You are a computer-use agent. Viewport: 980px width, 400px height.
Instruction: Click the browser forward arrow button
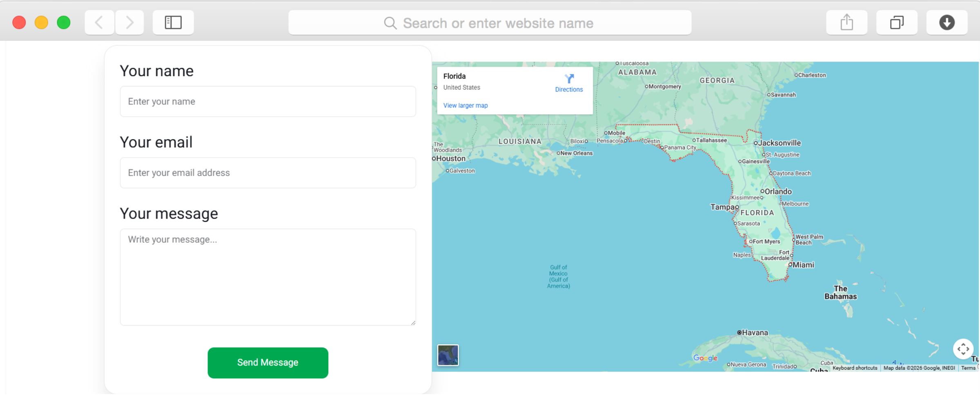(x=129, y=22)
